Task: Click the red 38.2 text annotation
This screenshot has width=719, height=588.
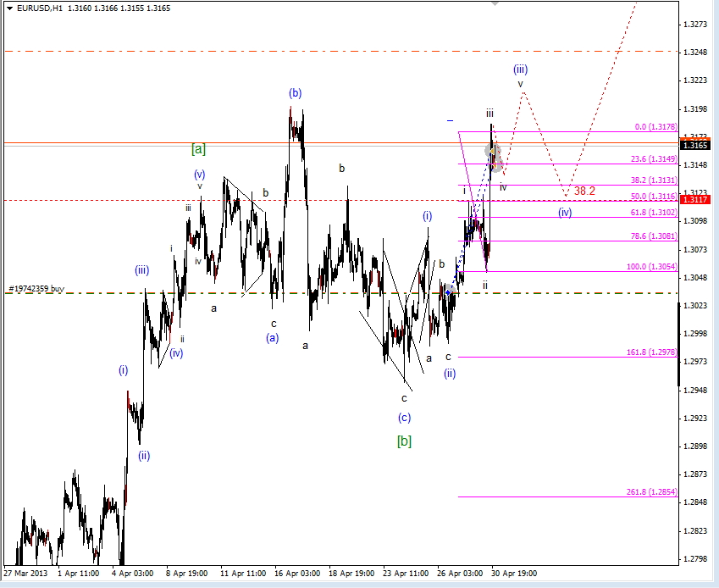Action: pos(584,191)
